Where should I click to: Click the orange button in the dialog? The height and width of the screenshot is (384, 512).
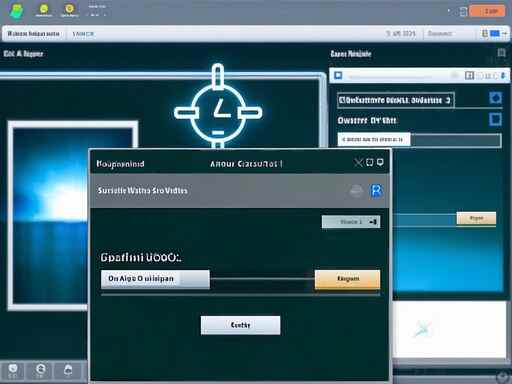347,279
